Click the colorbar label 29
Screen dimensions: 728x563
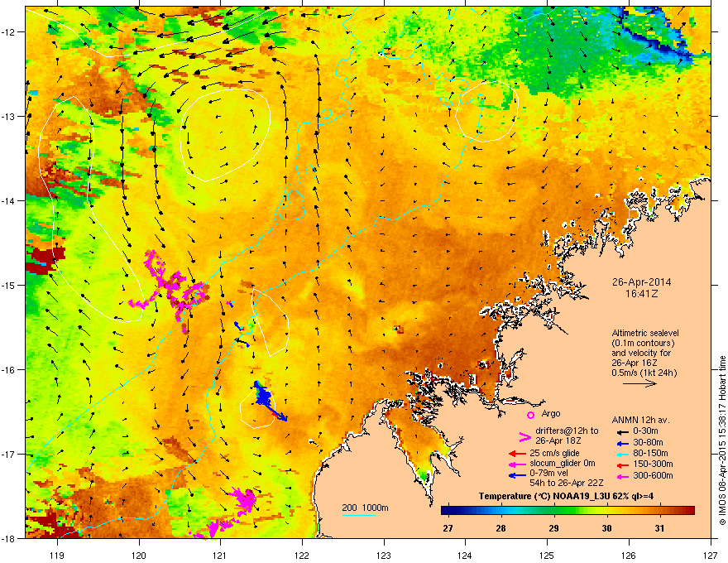(553, 528)
